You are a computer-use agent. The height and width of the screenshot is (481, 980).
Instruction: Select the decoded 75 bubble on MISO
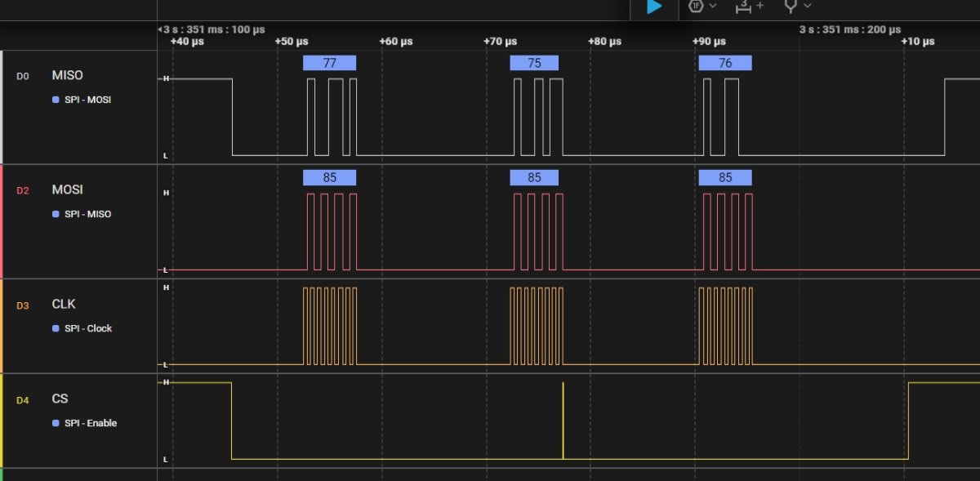pos(534,63)
